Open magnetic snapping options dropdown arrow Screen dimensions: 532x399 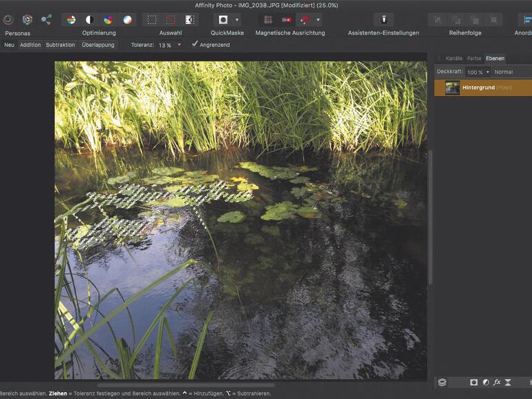[318, 19]
